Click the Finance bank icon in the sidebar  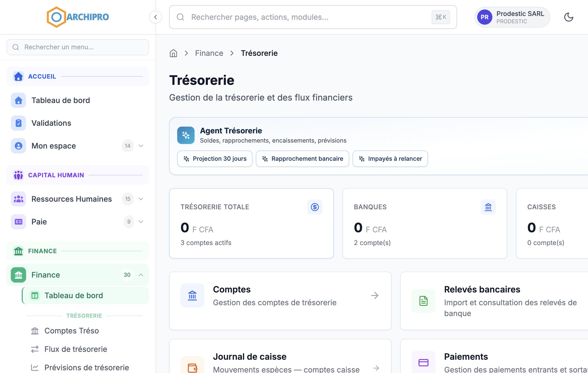click(18, 275)
